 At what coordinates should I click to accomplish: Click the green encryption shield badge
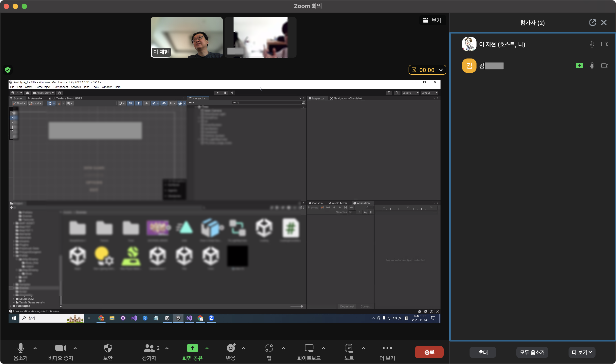tap(8, 70)
